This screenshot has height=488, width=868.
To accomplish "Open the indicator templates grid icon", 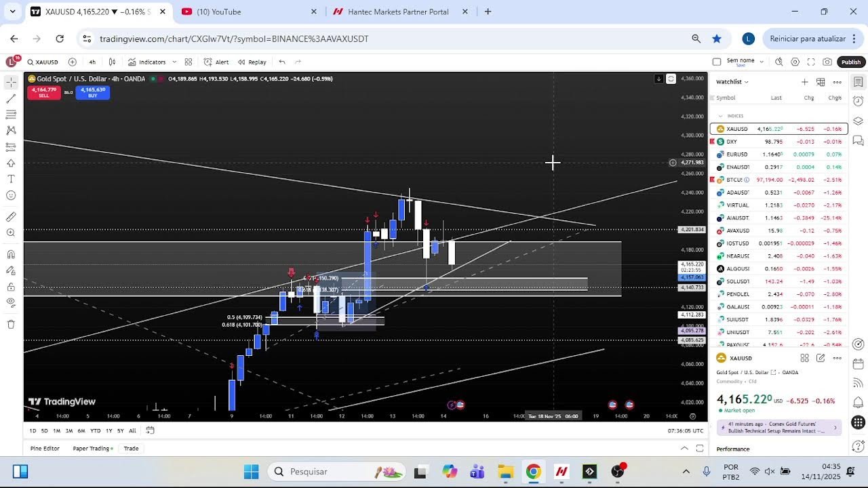I will coord(189,62).
